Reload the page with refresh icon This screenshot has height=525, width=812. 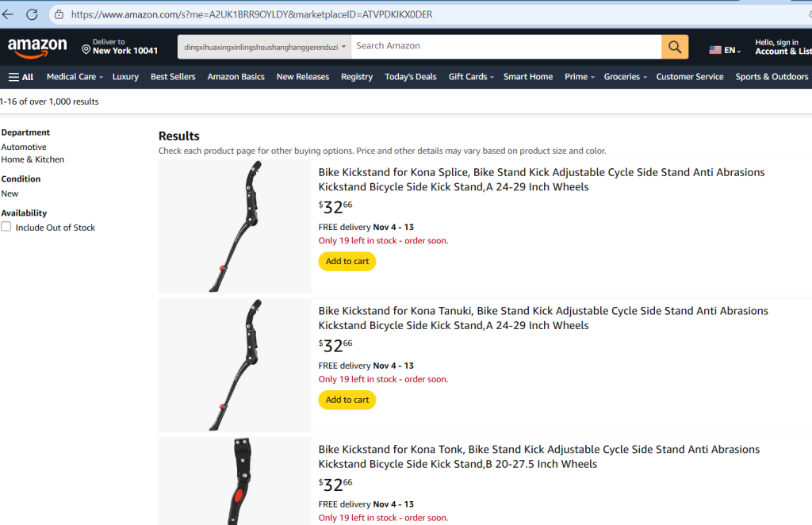32,14
